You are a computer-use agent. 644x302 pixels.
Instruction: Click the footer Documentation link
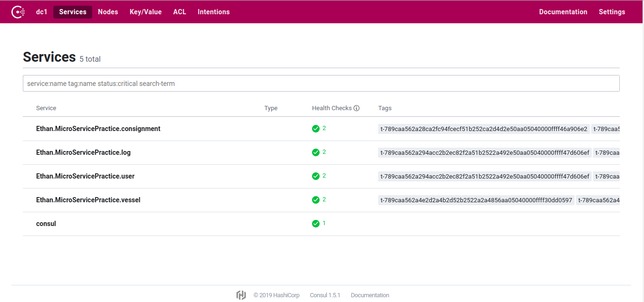point(370,295)
